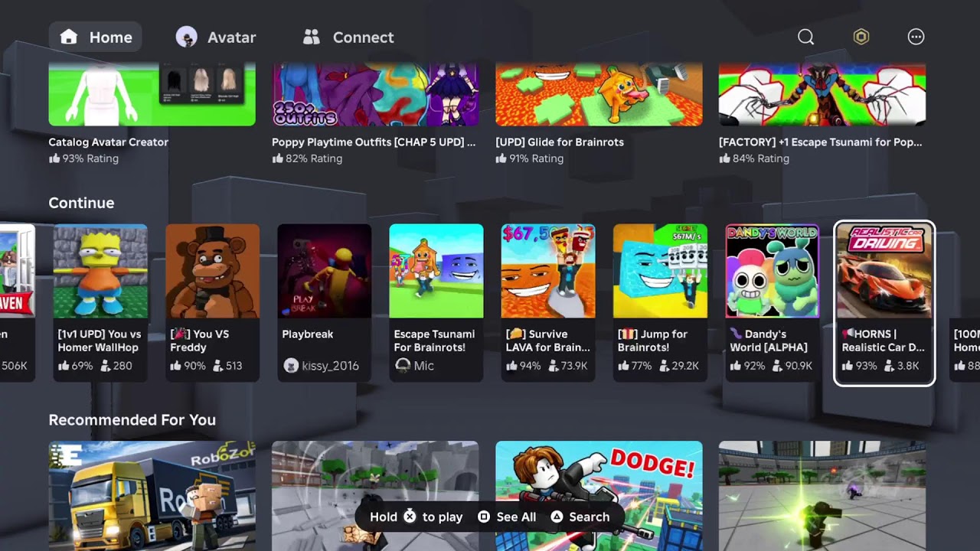The image size is (980, 551).
Task: Open the Playbreak game card
Action: point(324,302)
